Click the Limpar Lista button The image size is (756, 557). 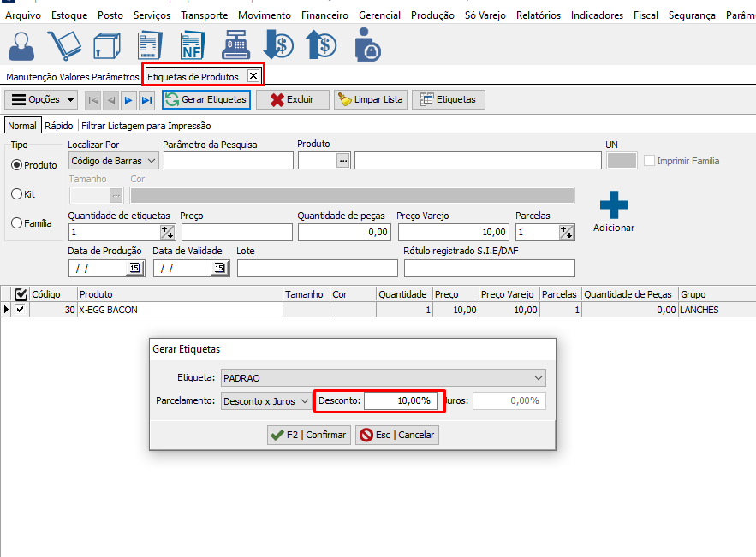click(370, 99)
